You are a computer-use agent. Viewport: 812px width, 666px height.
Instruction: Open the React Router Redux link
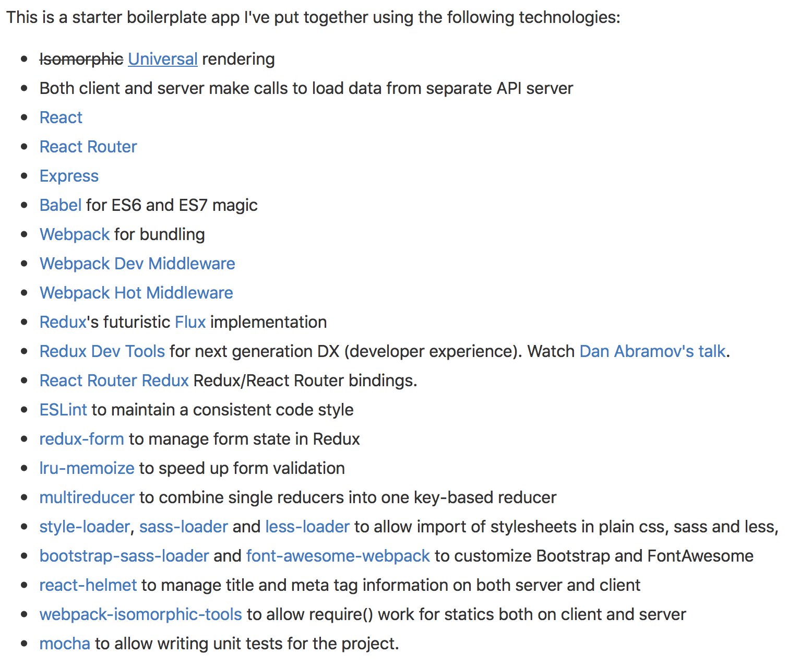pyautogui.click(x=114, y=380)
